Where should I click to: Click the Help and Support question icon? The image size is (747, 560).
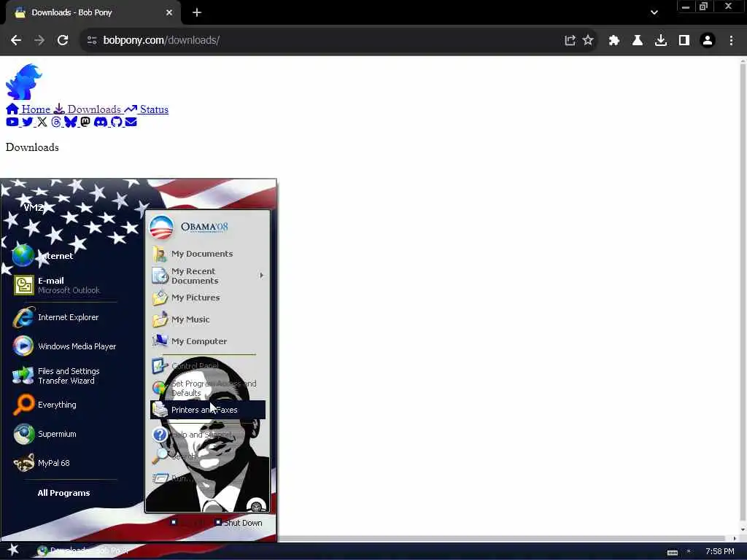(160, 435)
